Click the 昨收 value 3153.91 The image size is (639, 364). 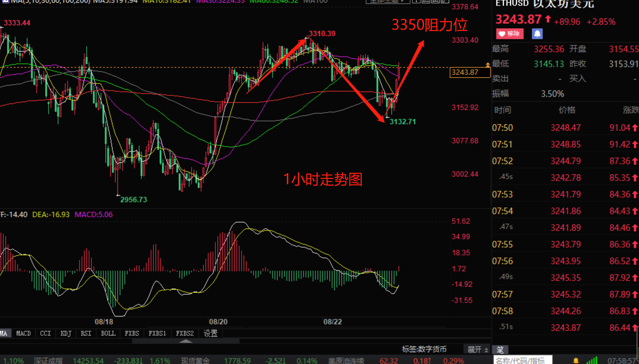tap(624, 64)
